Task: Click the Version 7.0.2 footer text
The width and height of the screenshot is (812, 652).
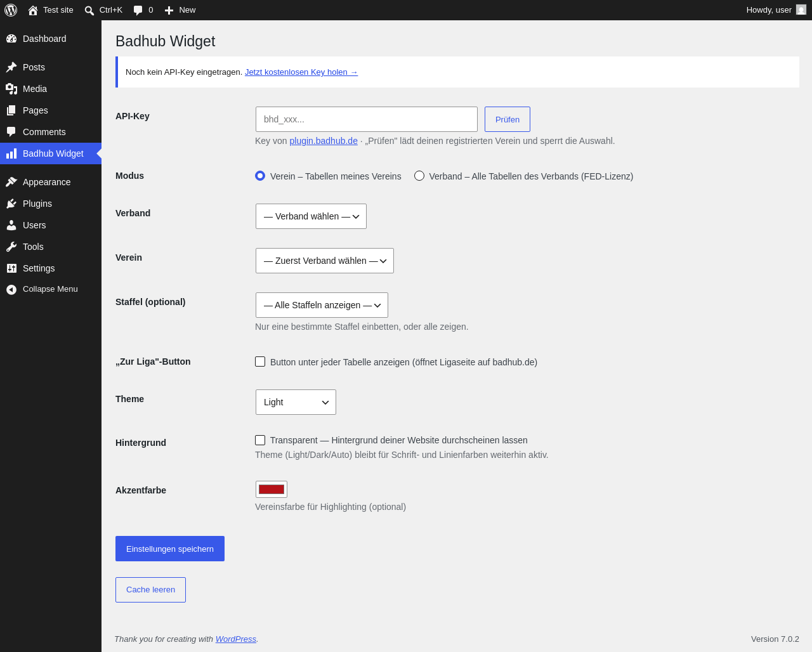Action: (x=775, y=639)
